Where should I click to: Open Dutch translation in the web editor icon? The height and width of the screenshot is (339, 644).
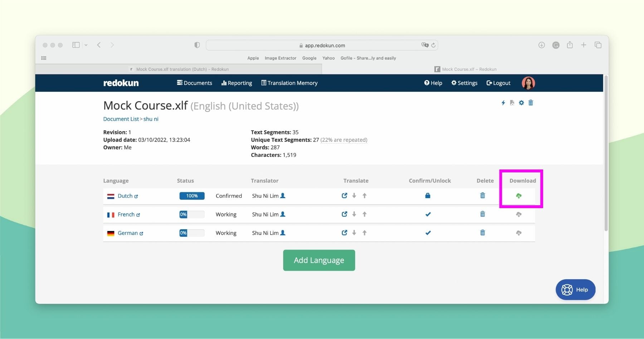coord(344,196)
